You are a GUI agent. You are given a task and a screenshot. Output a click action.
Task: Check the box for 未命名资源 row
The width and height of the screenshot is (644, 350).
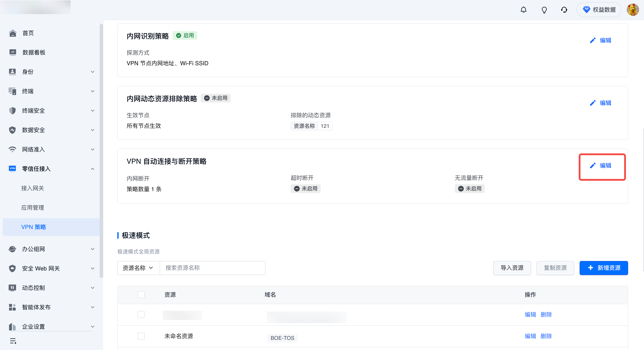141,336
